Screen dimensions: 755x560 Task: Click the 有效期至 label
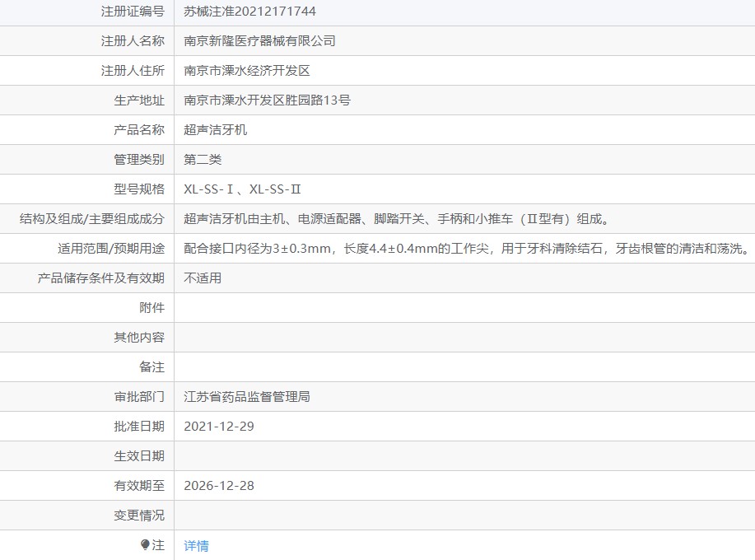[x=139, y=486]
